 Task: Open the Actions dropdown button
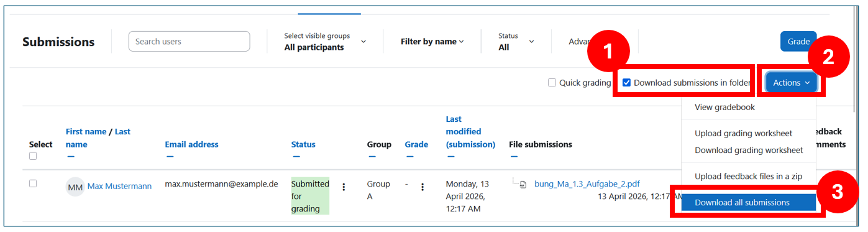pyautogui.click(x=791, y=83)
